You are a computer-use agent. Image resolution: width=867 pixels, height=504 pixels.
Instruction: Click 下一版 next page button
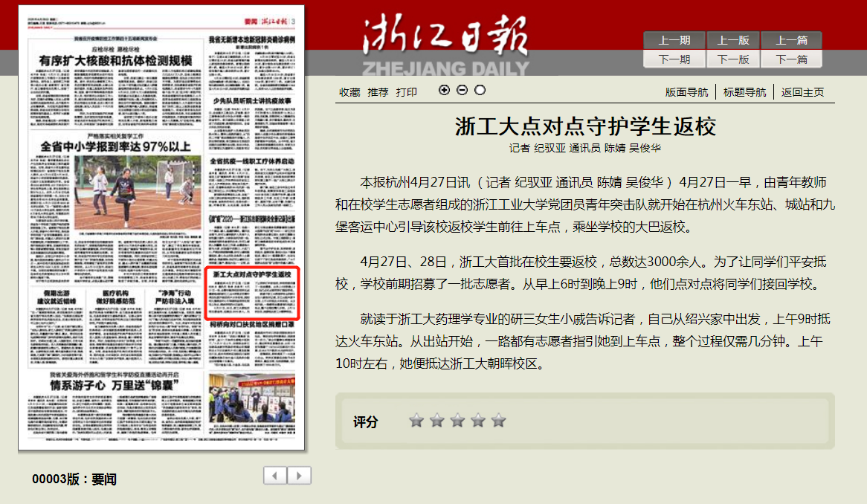[x=733, y=59]
